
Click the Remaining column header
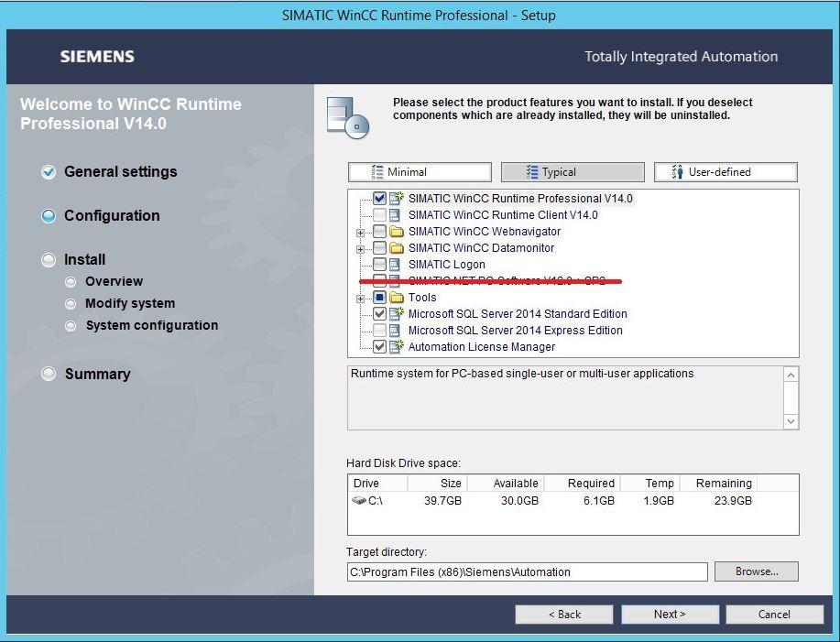tap(719, 483)
